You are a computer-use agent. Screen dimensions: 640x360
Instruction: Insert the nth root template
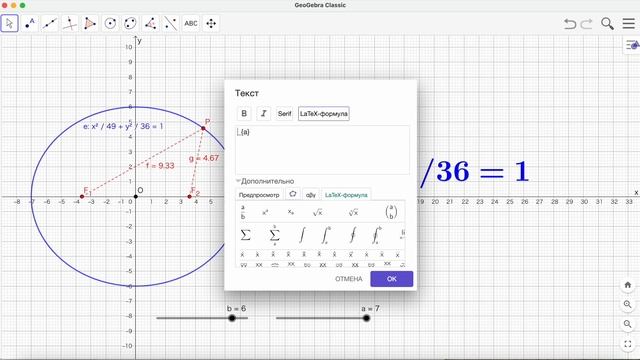[x=353, y=212]
